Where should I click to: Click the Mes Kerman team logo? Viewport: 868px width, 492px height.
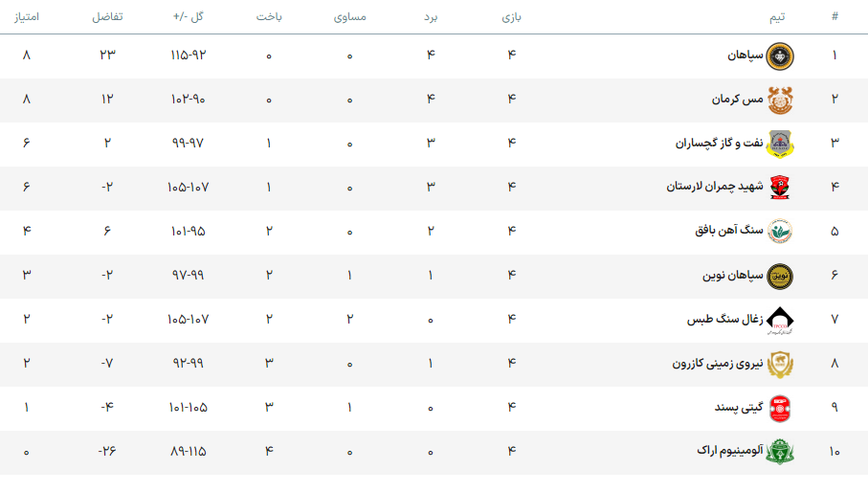coord(781,100)
